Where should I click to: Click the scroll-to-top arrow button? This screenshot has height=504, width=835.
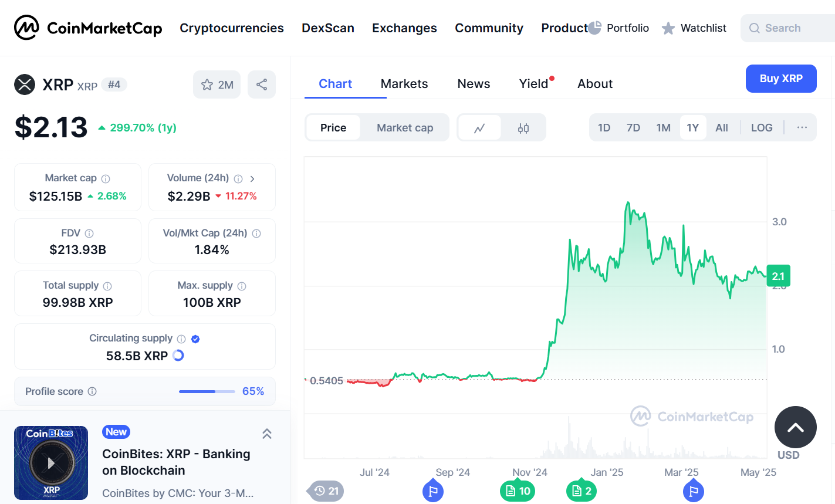[795, 427]
